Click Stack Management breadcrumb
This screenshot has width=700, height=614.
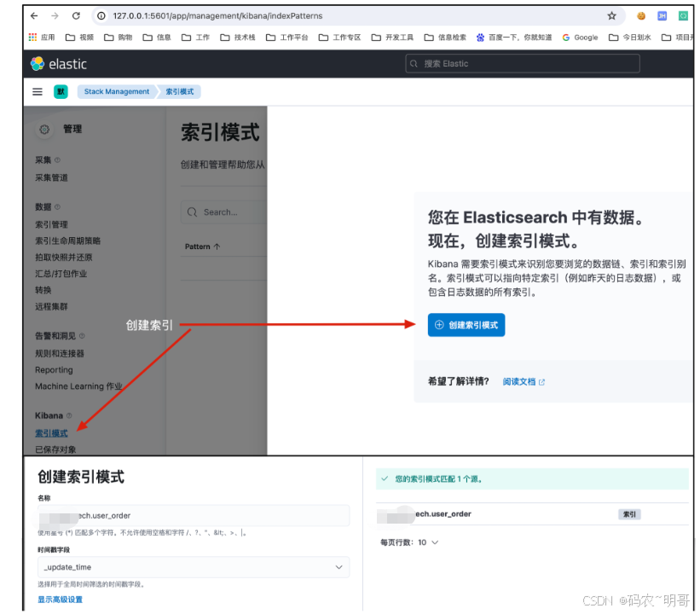click(117, 91)
